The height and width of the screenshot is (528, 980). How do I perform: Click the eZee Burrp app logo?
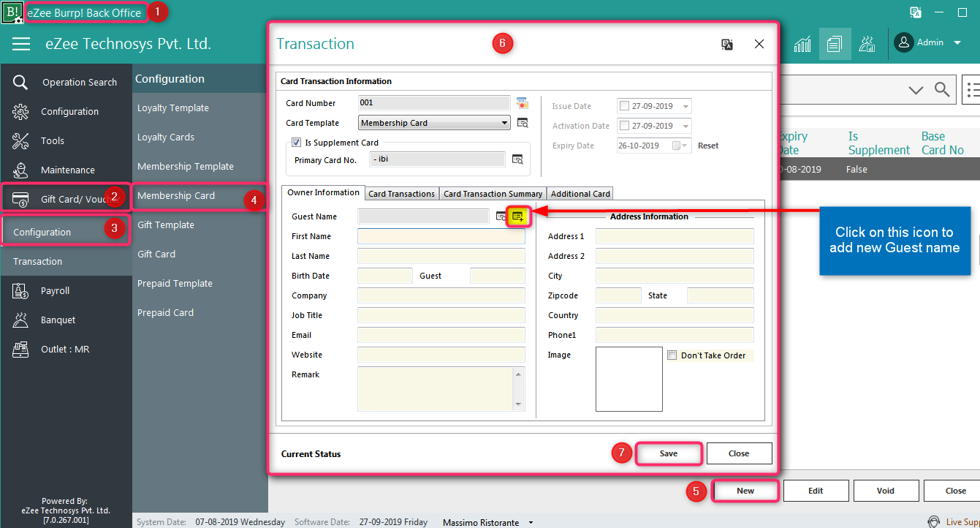tap(12, 12)
